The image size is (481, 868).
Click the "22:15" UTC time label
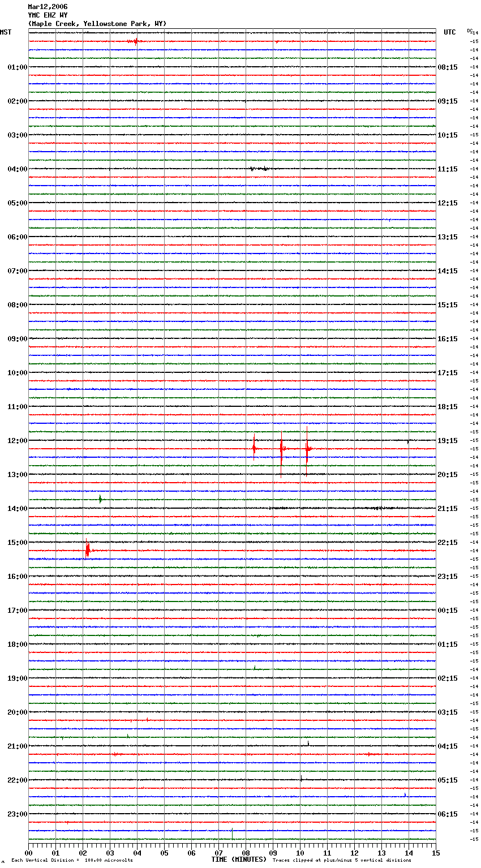coord(448,543)
